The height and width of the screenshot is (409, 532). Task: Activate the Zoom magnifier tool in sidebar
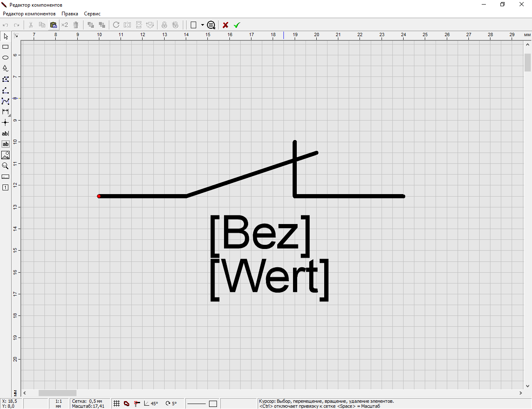coord(5,166)
